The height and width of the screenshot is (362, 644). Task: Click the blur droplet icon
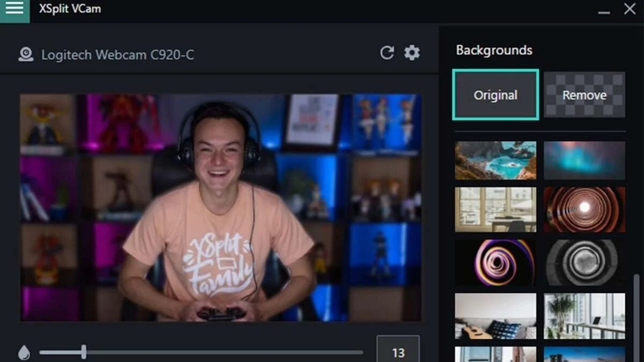click(x=24, y=352)
